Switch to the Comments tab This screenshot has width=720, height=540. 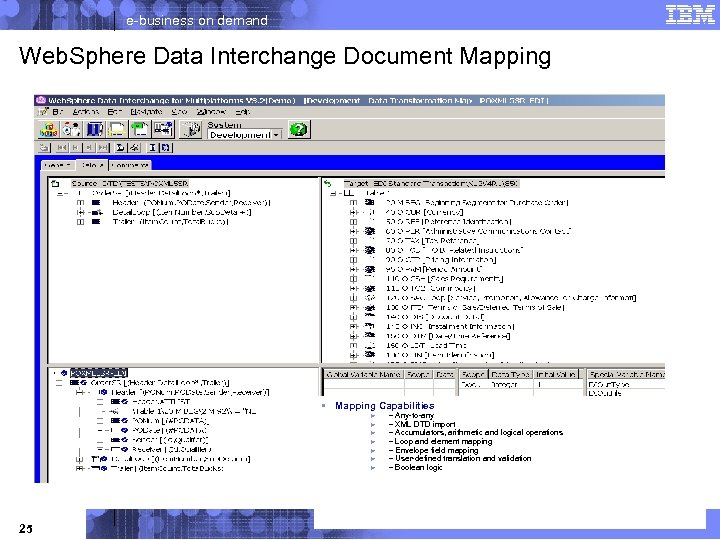(130, 165)
